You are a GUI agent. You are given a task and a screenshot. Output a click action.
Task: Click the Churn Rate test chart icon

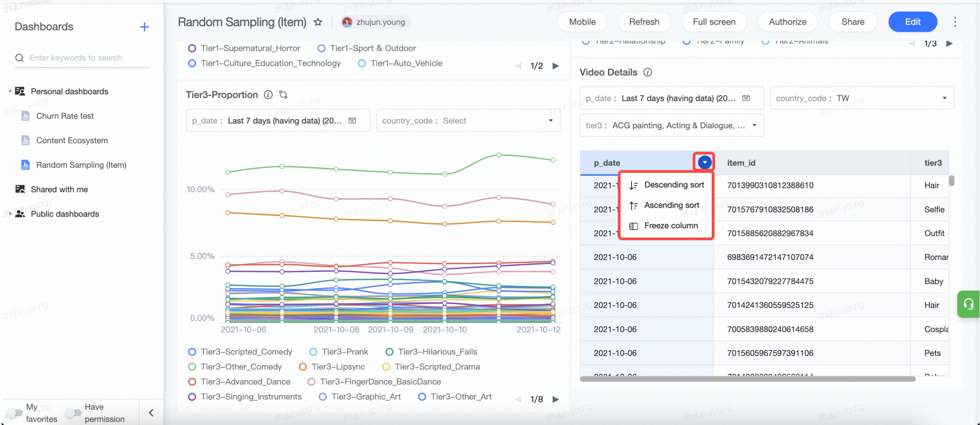(25, 116)
